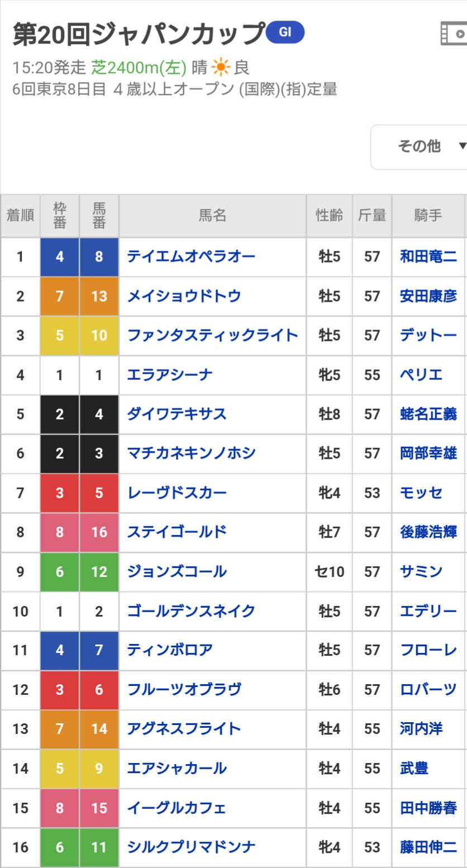Open horse シルクプリマドンナ's page
Viewport: 467px width, 868px height.
(191, 847)
